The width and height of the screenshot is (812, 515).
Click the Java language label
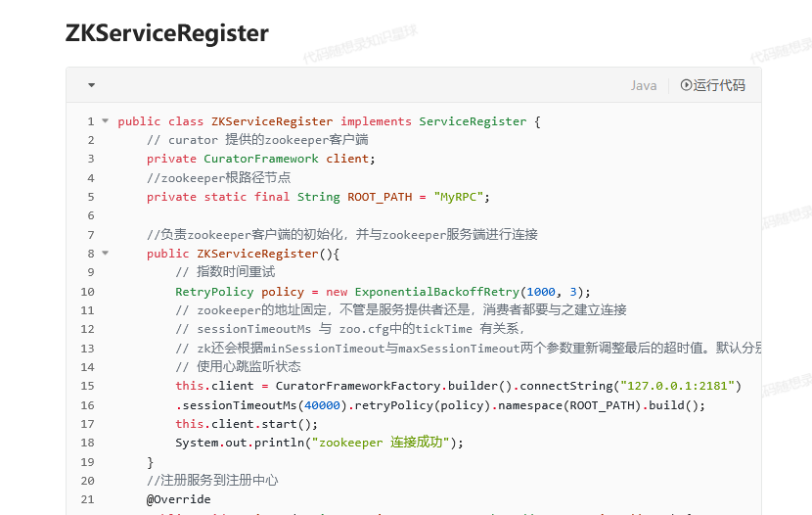click(x=644, y=85)
